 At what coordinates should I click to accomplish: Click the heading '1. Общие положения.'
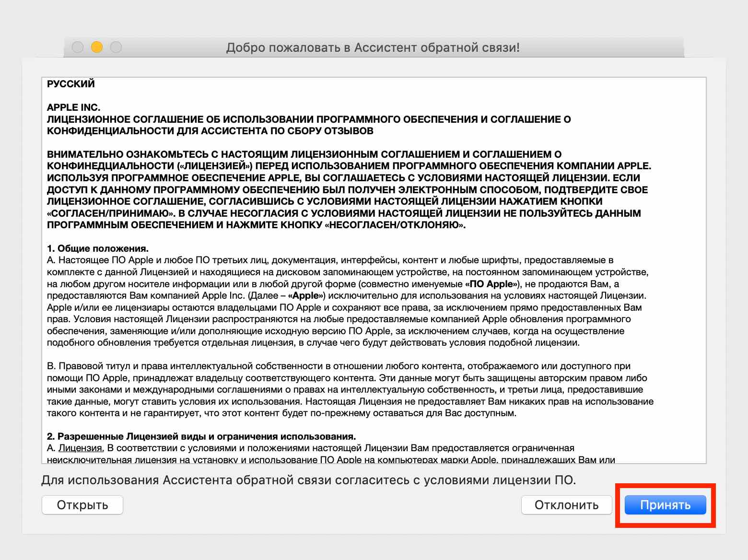[x=98, y=248]
